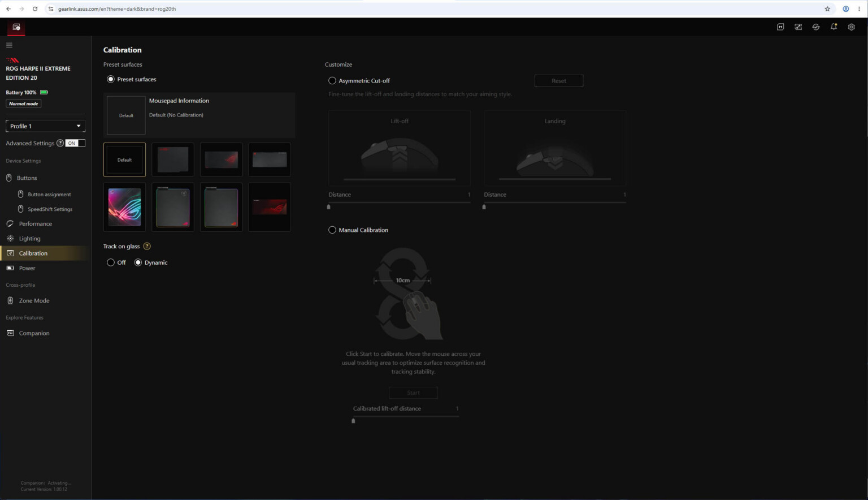This screenshot has width=868, height=500.
Task: Click the Power battery icon in sidebar
Action: [10, 268]
